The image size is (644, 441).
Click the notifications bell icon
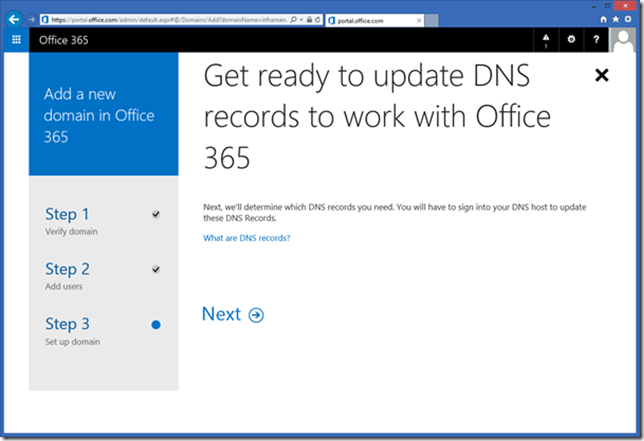coord(546,40)
